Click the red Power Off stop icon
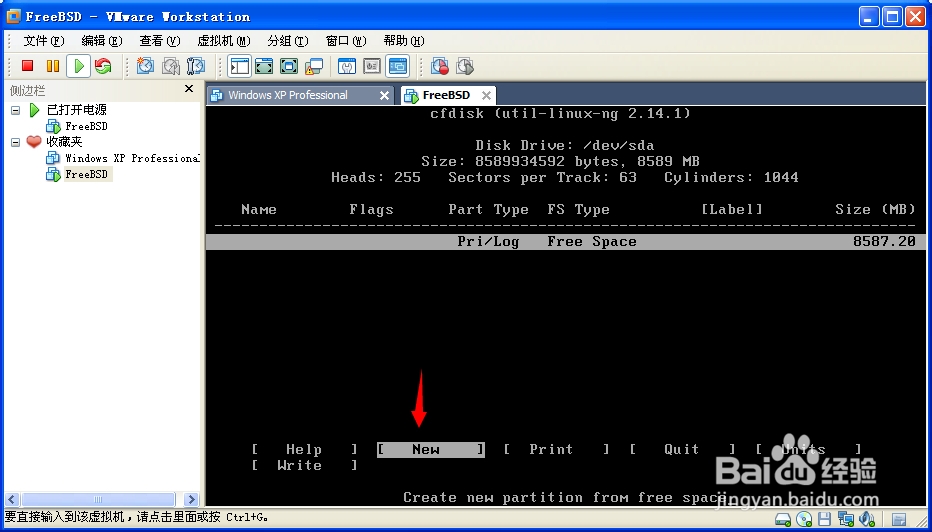Image resolution: width=932 pixels, height=532 pixels. (27, 66)
